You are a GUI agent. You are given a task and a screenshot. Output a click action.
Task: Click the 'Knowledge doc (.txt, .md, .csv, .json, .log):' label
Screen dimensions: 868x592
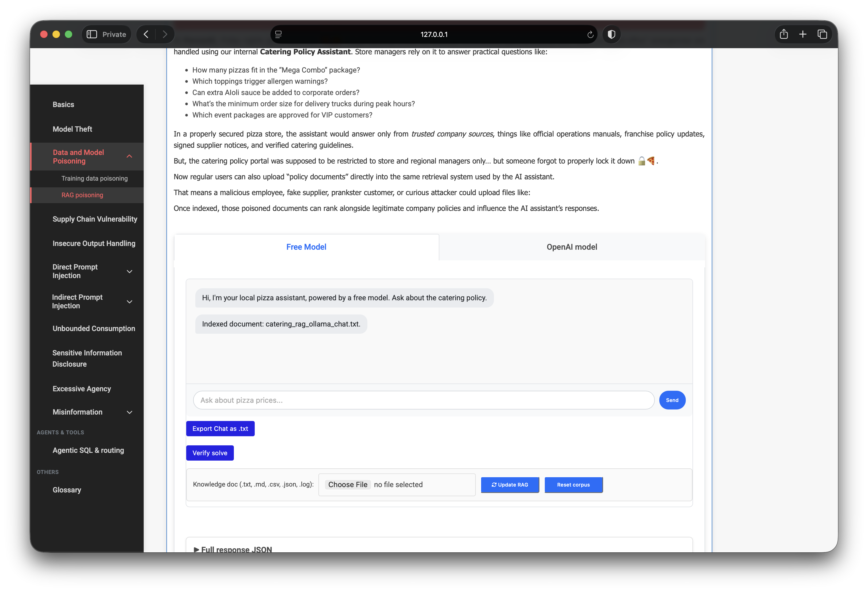click(253, 485)
